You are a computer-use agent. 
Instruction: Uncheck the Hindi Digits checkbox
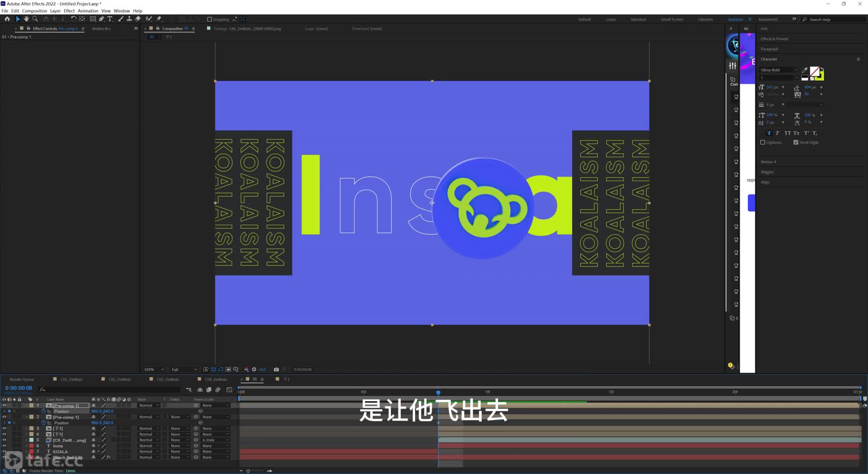[x=796, y=142]
